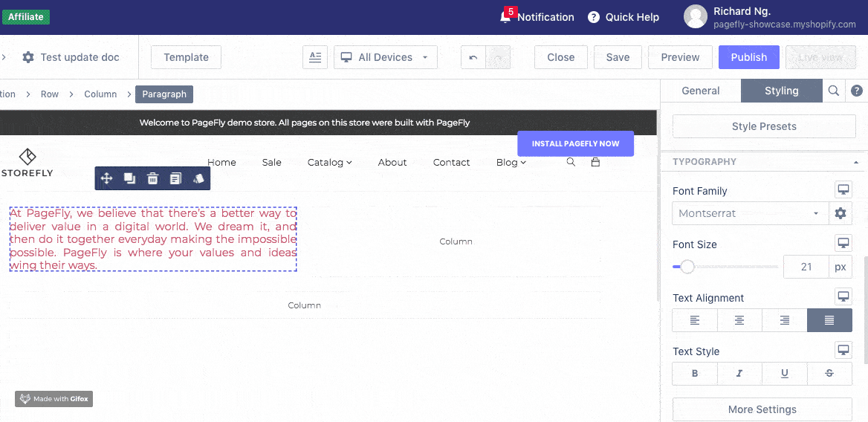
Task: Click the storefront search magnifier icon
Action: [x=571, y=162]
